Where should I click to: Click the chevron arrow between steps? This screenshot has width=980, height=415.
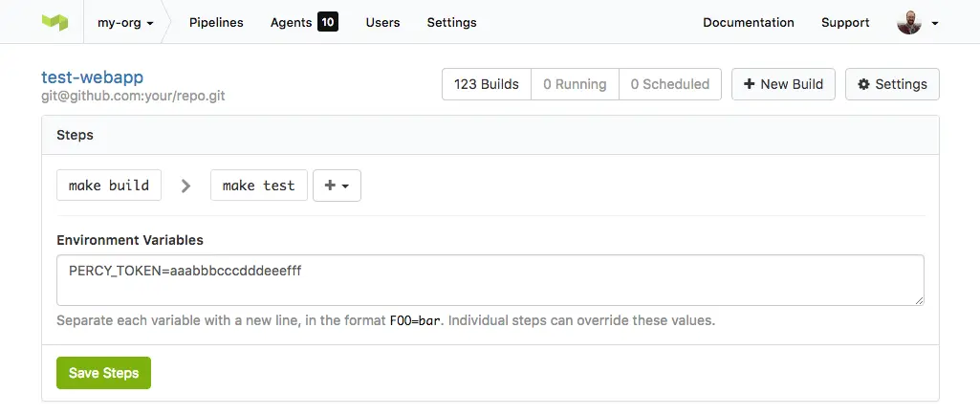pos(185,186)
